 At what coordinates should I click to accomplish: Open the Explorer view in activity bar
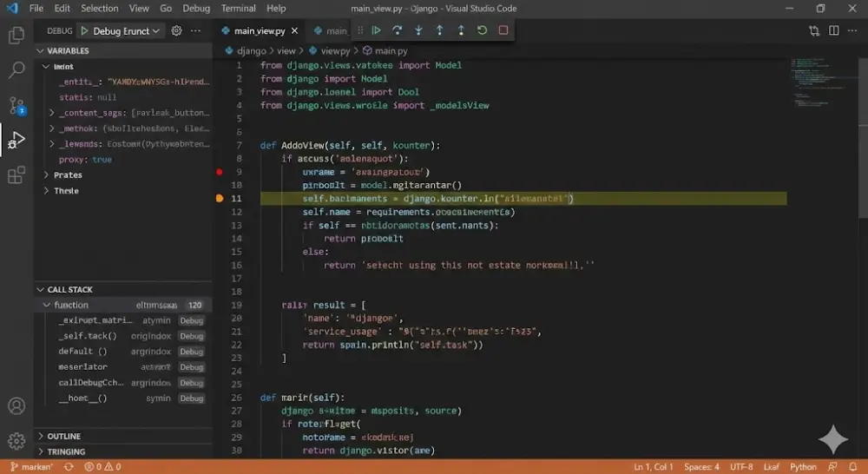point(16,36)
